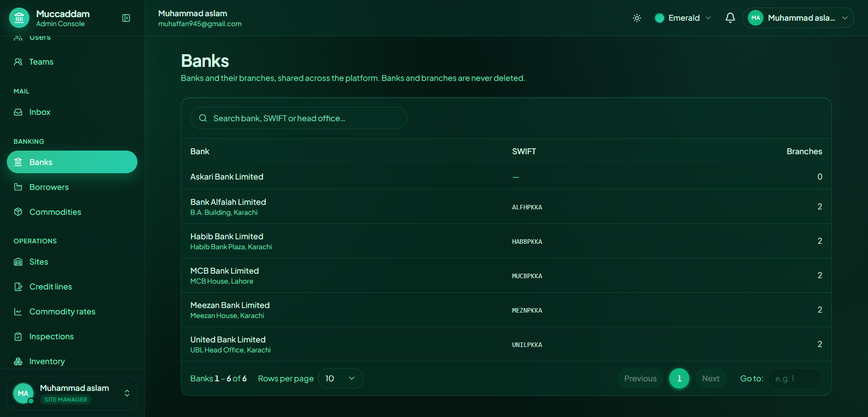This screenshot has height=417, width=868.
Task: Open the notifications bell
Action: pos(730,18)
